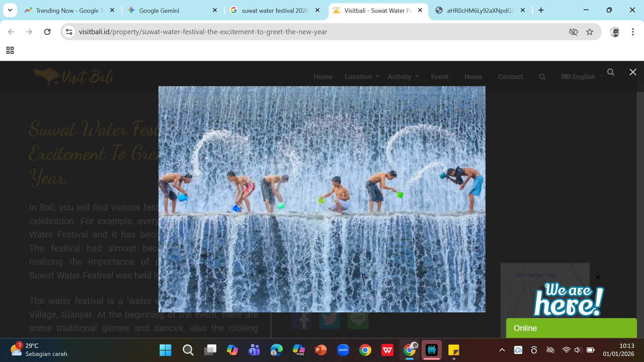
Task: Open a new browser tab
Action: coord(541,10)
